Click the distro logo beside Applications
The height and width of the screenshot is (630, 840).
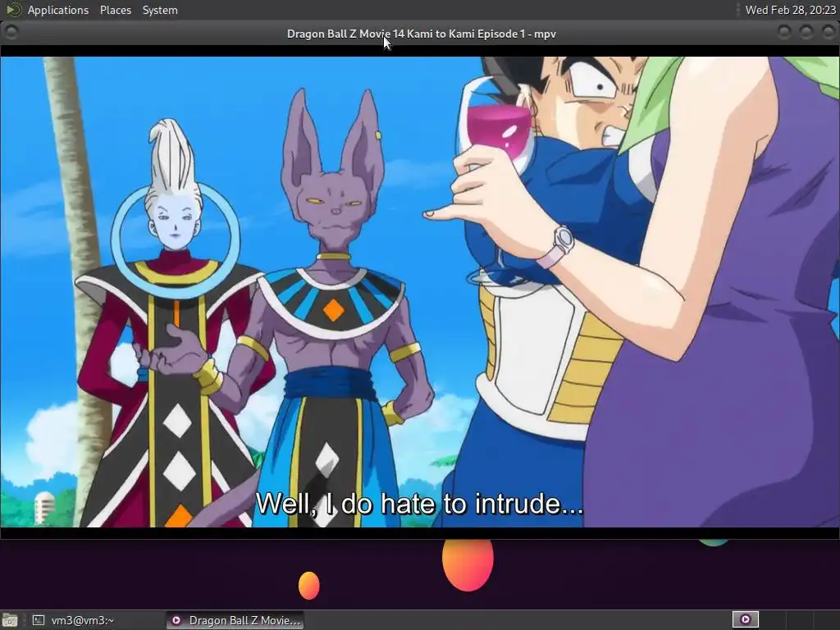[13, 10]
